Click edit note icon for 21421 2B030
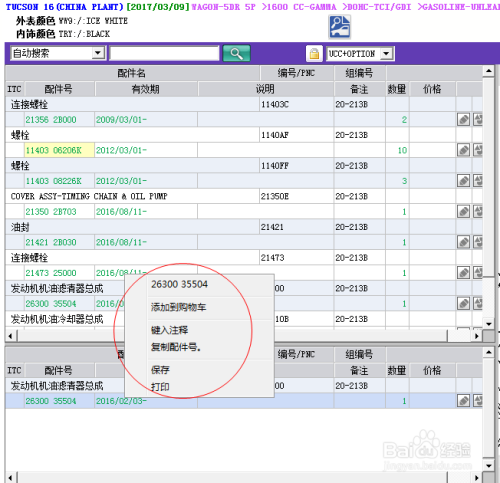The height and width of the screenshot is (483, 500). click(x=463, y=242)
